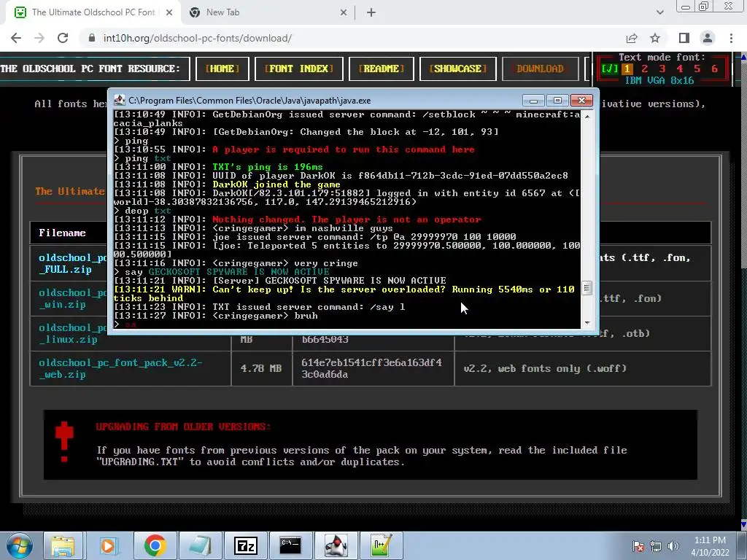Open the HOME page of the font site
The width and height of the screenshot is (747, 560).
(222, 69)
